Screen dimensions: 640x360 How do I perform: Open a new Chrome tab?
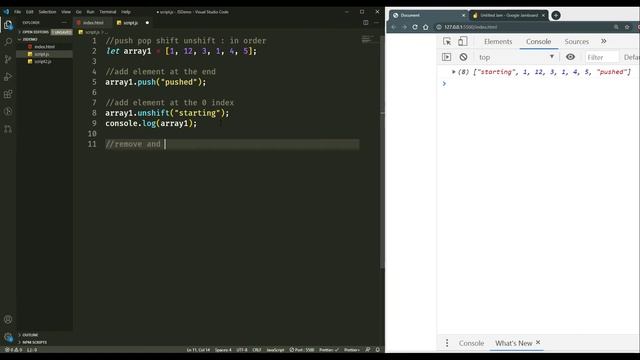coord(556,15)
